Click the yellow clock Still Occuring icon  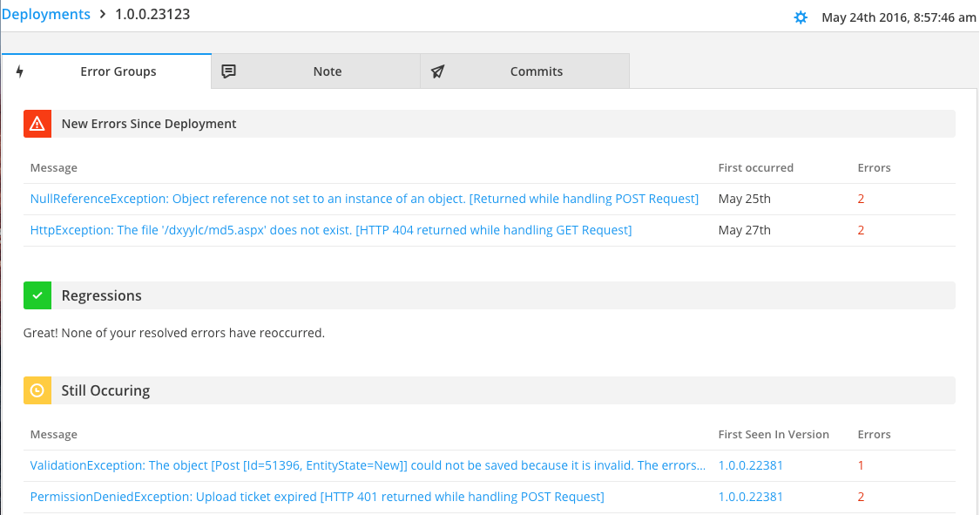click(37, 390)
